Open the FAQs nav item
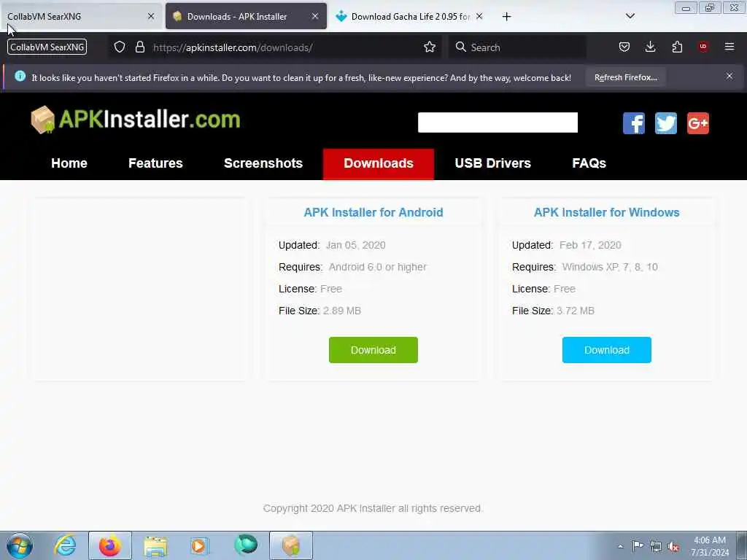 [x=589, y=163]
